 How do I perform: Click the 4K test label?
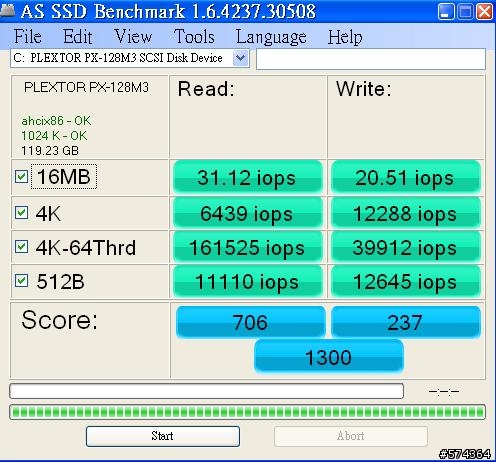point(48,213)
